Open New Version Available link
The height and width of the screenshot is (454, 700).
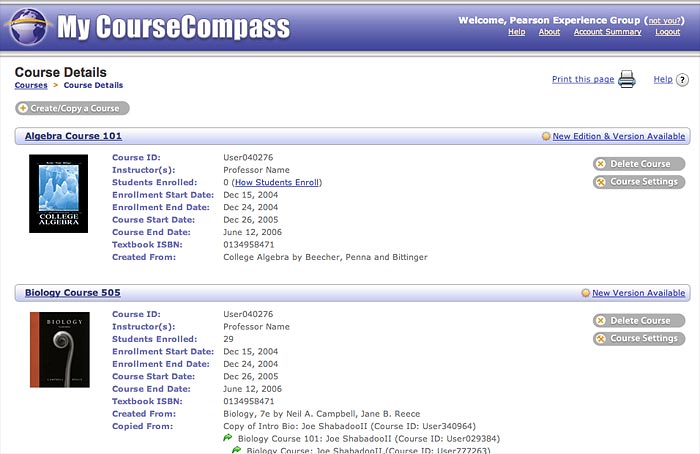(638, 293)
